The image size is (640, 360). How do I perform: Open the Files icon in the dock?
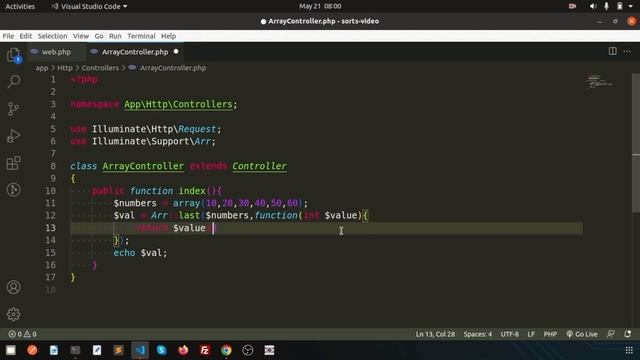11,350
